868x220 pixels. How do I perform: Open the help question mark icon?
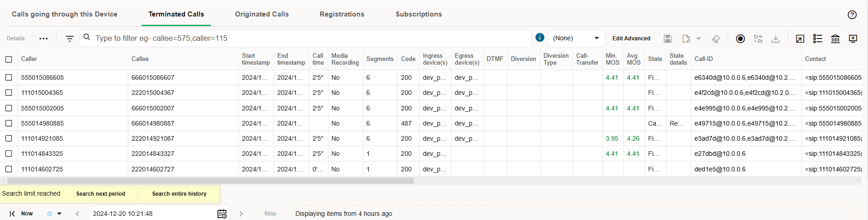(852, 15)
